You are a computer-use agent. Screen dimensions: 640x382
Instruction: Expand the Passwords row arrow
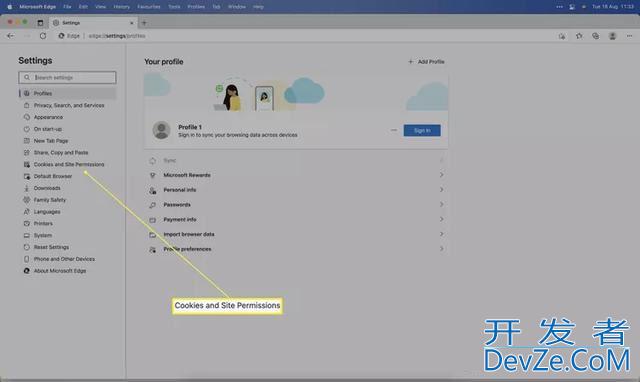tap(441, 204)
